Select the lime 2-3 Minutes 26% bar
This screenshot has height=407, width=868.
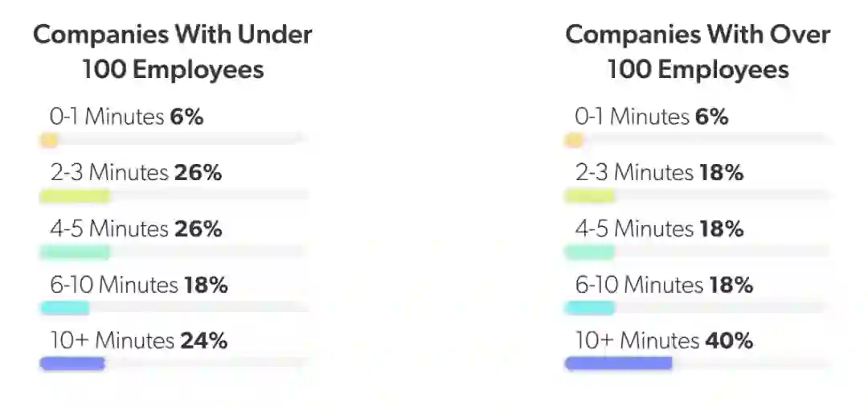coord(74,195)
